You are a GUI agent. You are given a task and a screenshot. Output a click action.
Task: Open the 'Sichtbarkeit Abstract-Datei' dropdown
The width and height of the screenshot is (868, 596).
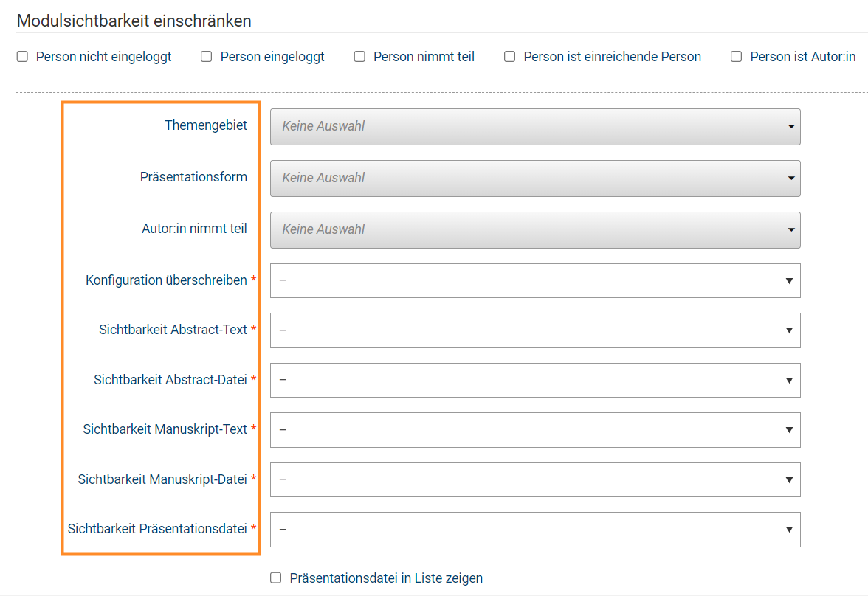535,381
